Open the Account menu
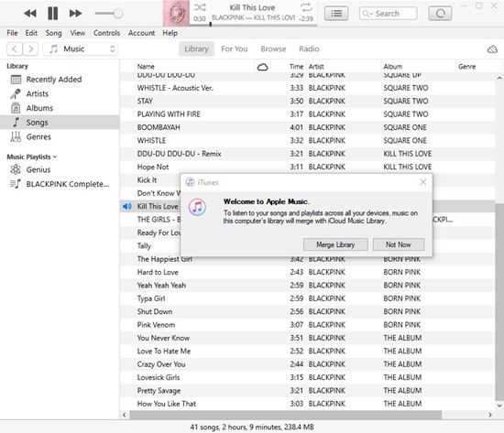The height and width of the screenshot is (433, 504). tap(141, 33)
